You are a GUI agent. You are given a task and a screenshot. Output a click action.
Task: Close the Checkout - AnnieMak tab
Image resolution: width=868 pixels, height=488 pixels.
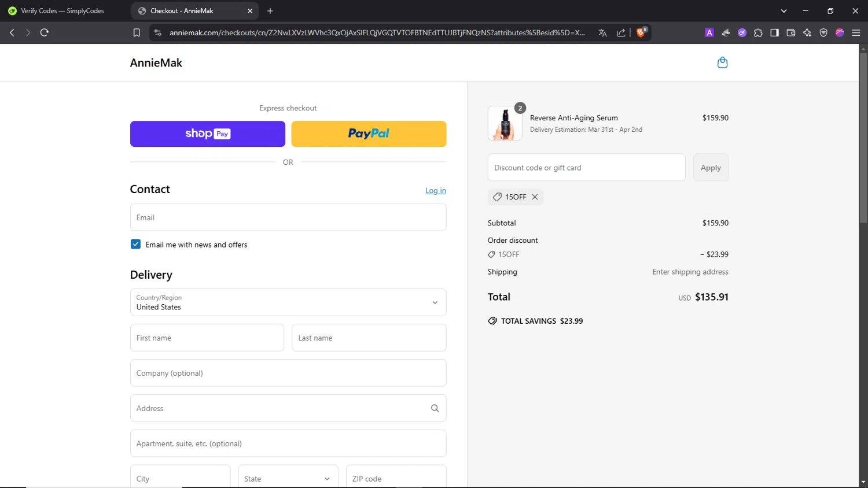(x=250, y=11)
